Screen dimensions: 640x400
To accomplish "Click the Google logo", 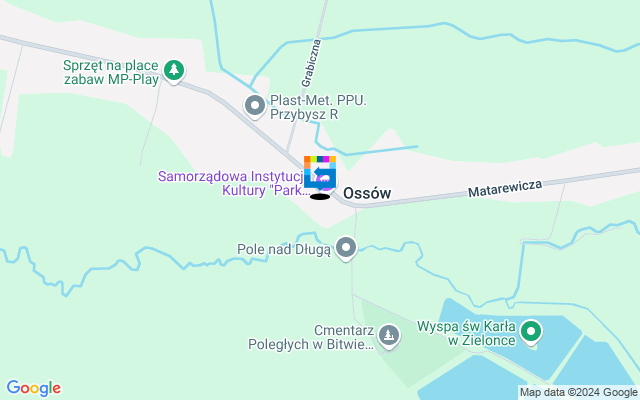I will pos(34,388).
